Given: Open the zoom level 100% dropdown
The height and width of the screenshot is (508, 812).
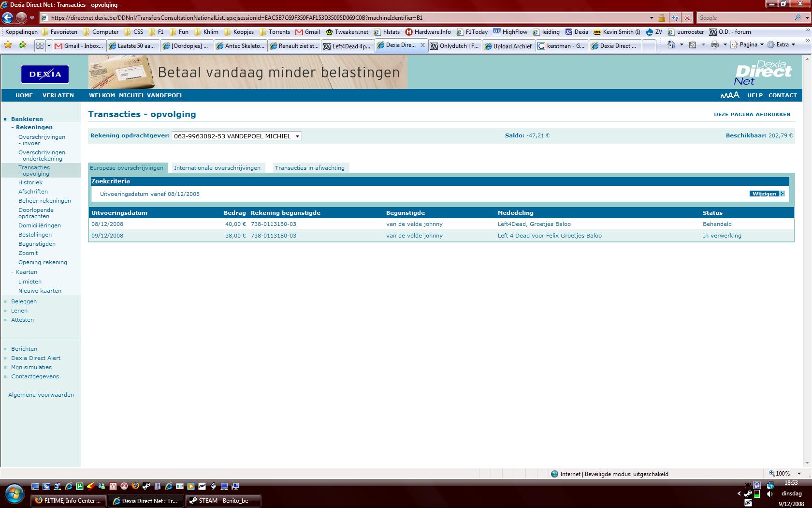Looking at the screenshot, I should 799,474.
